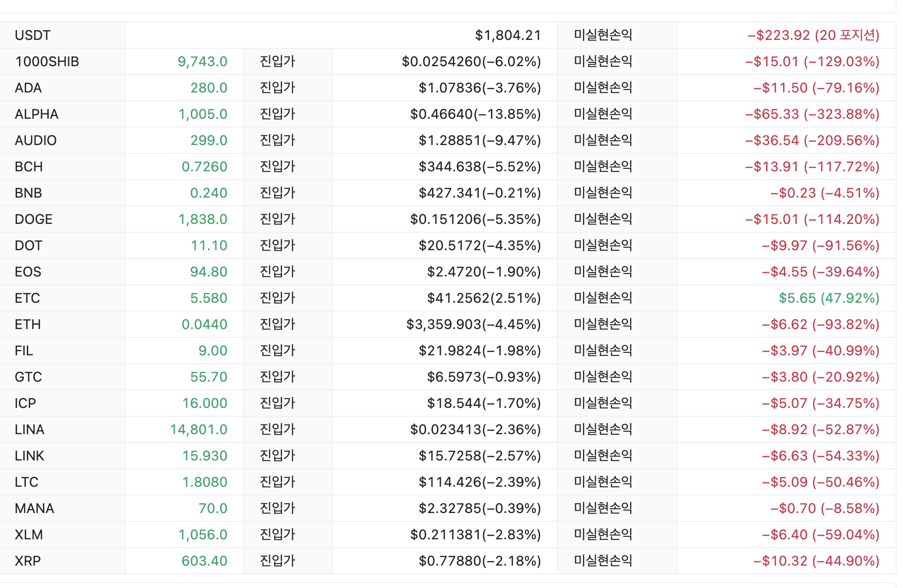Viewport: 903px width, 588px height.
Task: Click ADA entry price $1.07836(-3.76%)
Action: click(480, 88)
